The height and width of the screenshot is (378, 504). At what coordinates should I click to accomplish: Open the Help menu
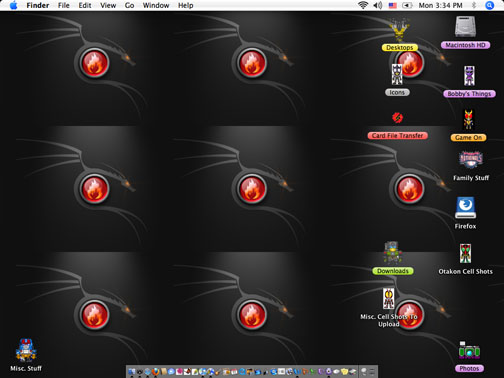(x=185, y=5)
